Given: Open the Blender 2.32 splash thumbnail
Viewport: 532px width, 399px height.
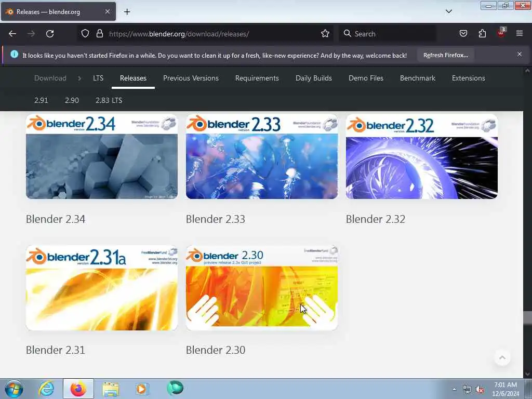Looking at the screenshot, I should point(422,156).
